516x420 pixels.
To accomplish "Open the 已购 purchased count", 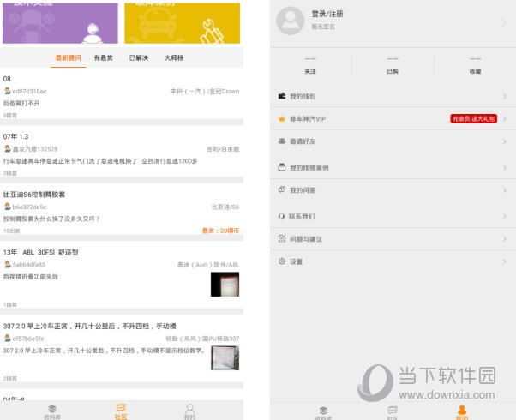I will pos(393,65).
